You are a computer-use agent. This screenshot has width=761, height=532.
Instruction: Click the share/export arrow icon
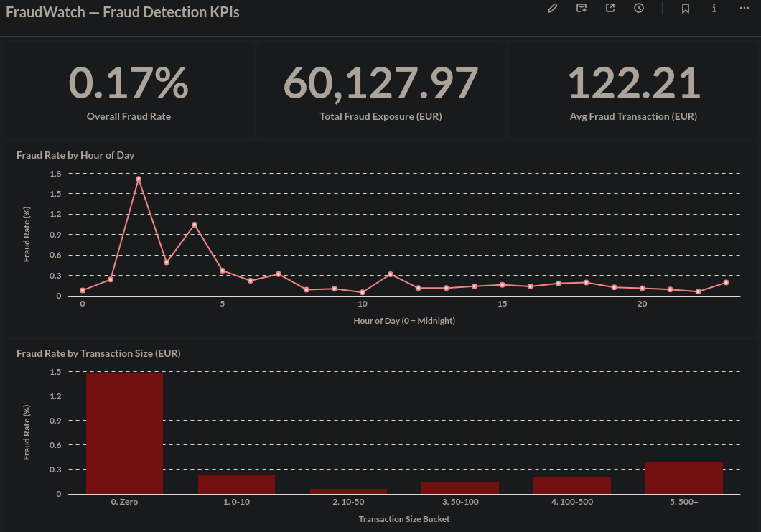point(610,8)
